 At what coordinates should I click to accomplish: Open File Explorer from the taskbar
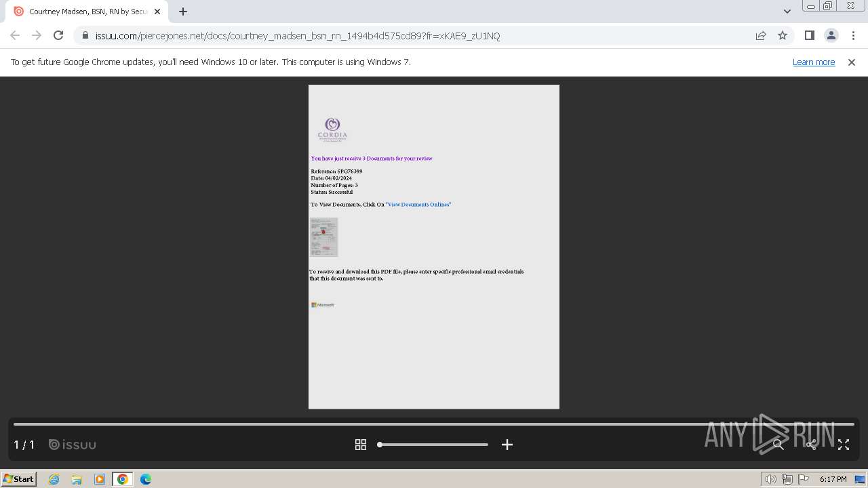click(77, 479)
